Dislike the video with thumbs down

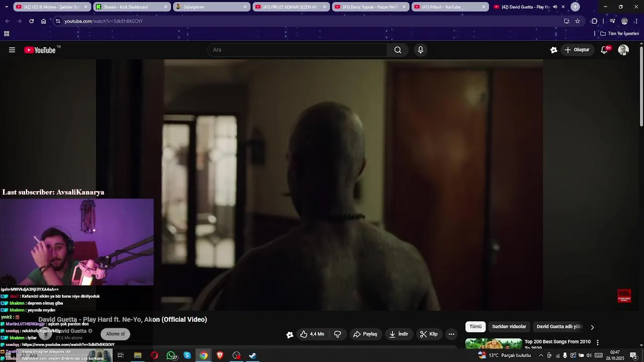pyautogui.click(x=338, y=334)
